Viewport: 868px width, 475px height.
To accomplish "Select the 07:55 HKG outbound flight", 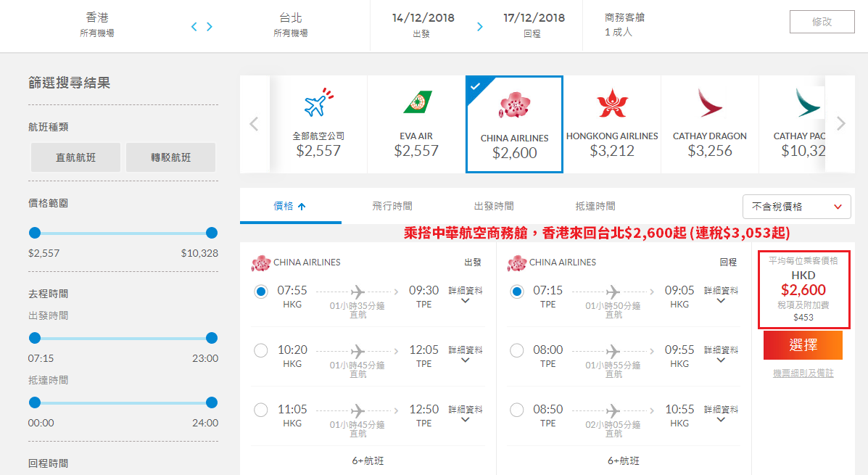I will click(261, 292).
